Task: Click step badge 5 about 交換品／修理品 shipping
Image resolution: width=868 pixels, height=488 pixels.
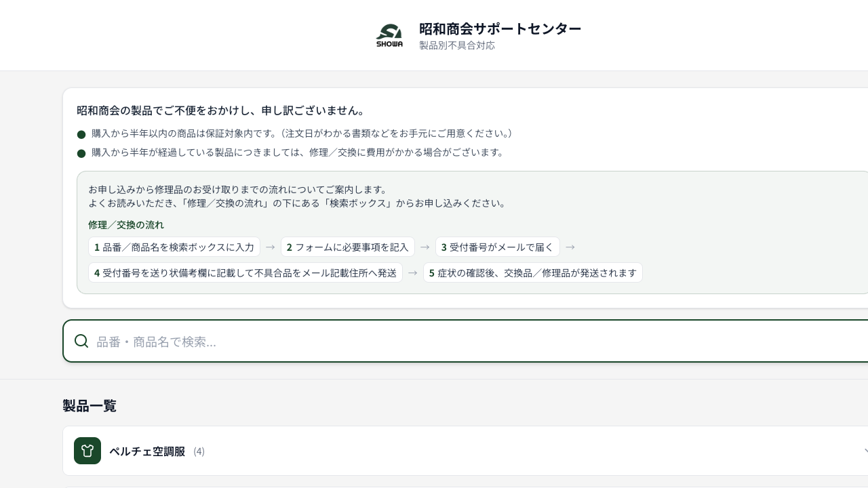Action: click(x=533, y=272)
